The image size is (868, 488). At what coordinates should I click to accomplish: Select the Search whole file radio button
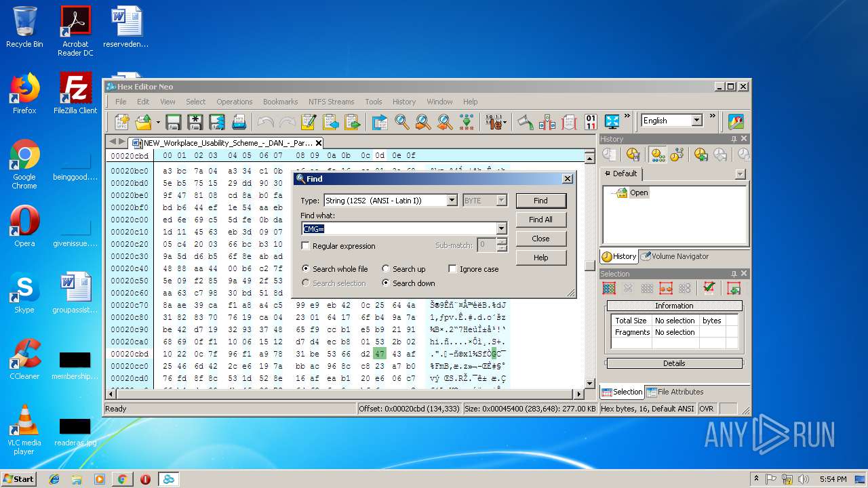pos(306,269)
